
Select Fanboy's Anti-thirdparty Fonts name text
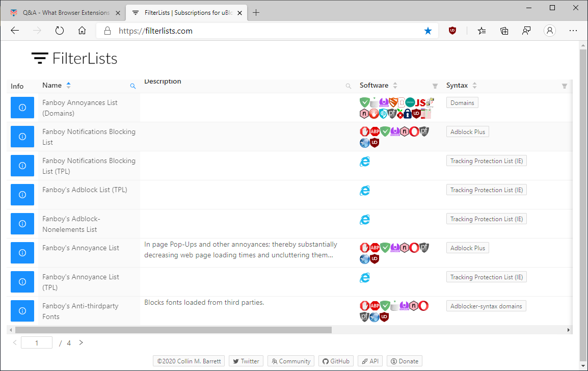pyautogui.click(x=80, y=311)
